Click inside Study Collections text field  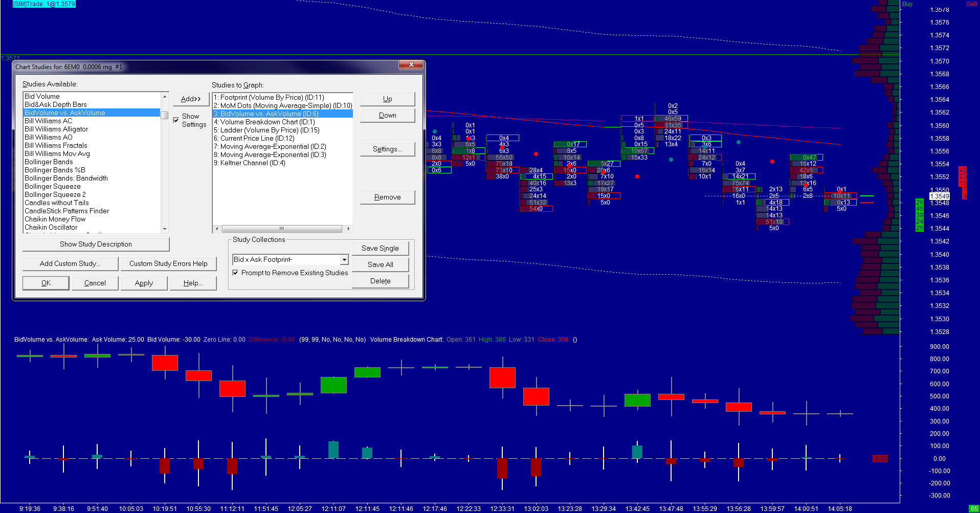(x=286, y=260)
